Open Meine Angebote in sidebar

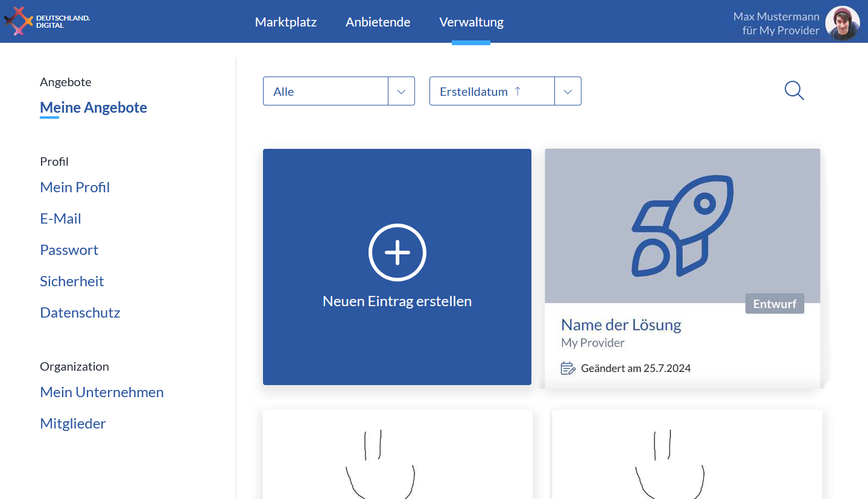(x=93, y=108)
